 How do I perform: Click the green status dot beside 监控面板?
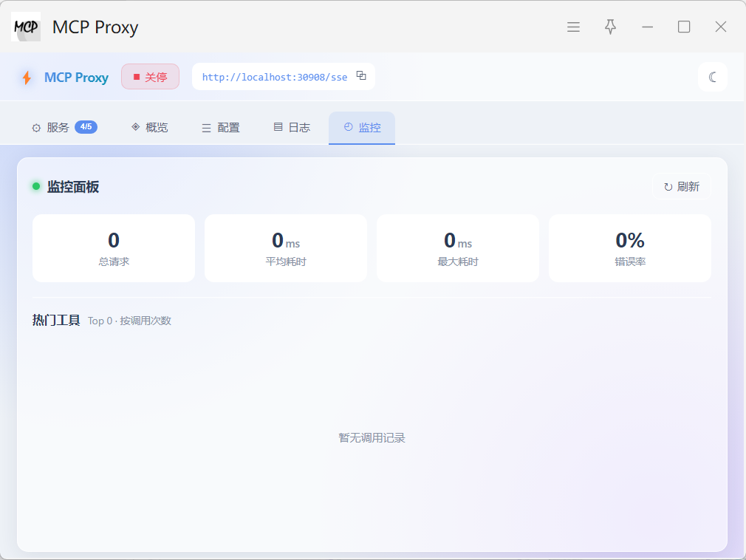pos(36,186)
